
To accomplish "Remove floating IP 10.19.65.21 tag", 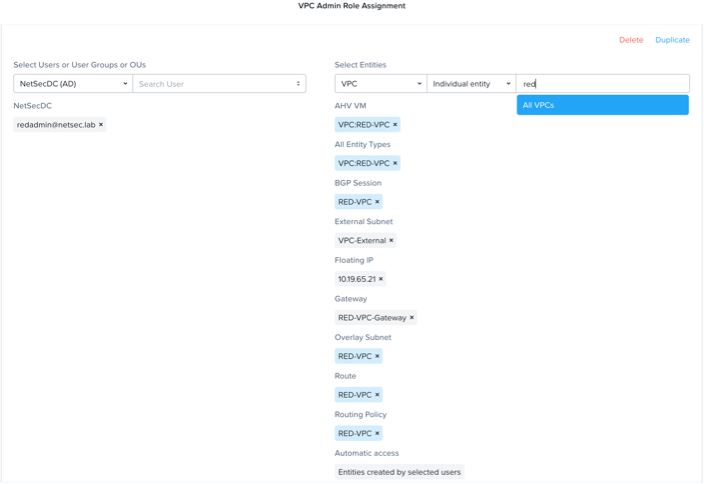I will coord(381,279).
